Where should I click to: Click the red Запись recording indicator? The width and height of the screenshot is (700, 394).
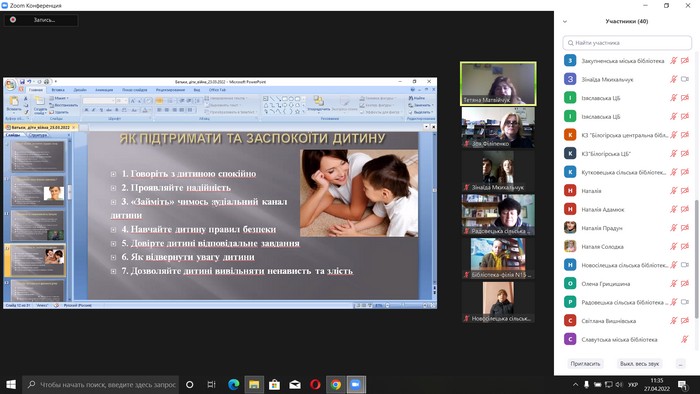(x=13, y=20)
